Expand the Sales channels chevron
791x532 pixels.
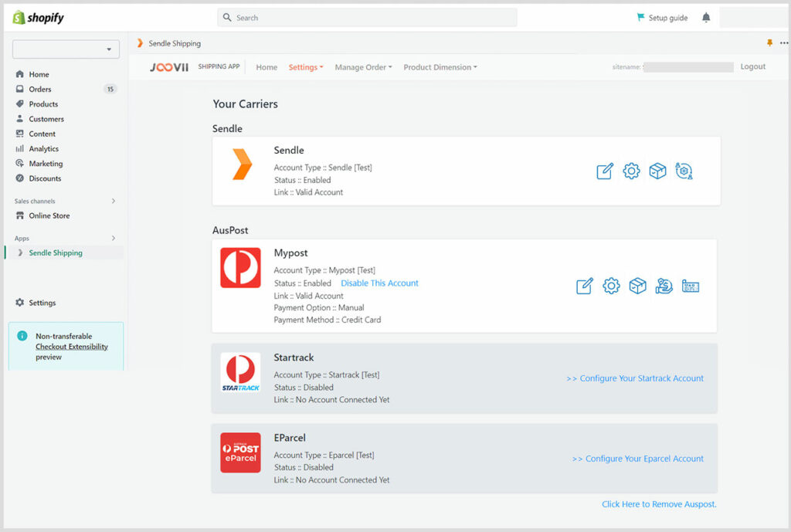pos(114,201)
